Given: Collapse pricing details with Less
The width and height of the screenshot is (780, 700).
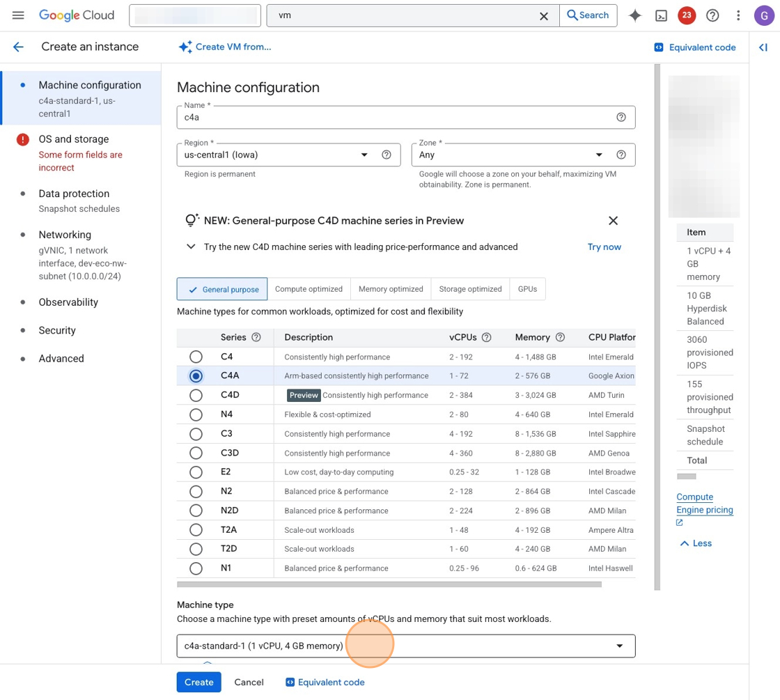Looking at the screenshot, I should pos(696,543).
